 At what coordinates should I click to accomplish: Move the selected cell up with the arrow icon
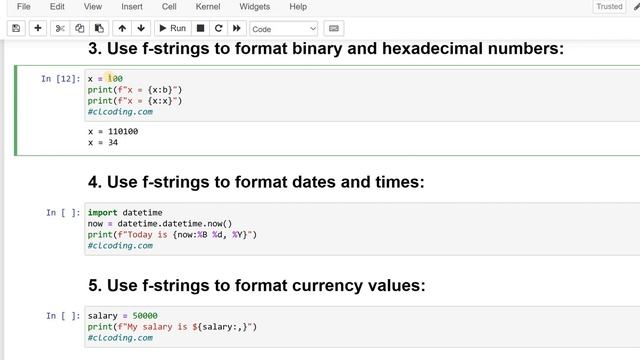tap(122, 28)
